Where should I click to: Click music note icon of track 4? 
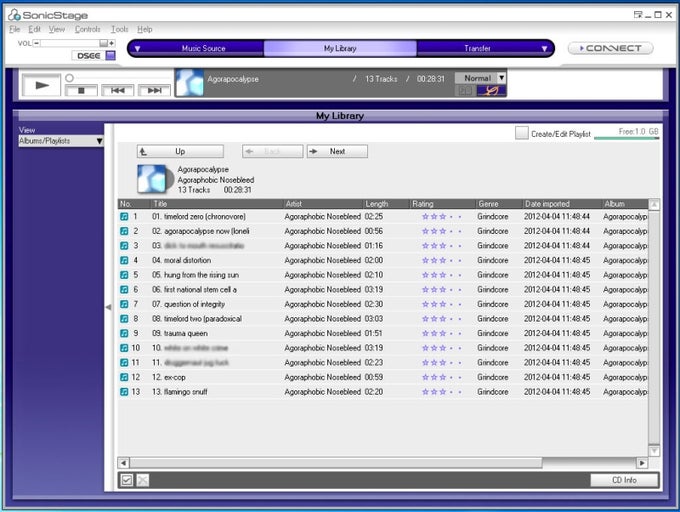click(124, 260)
